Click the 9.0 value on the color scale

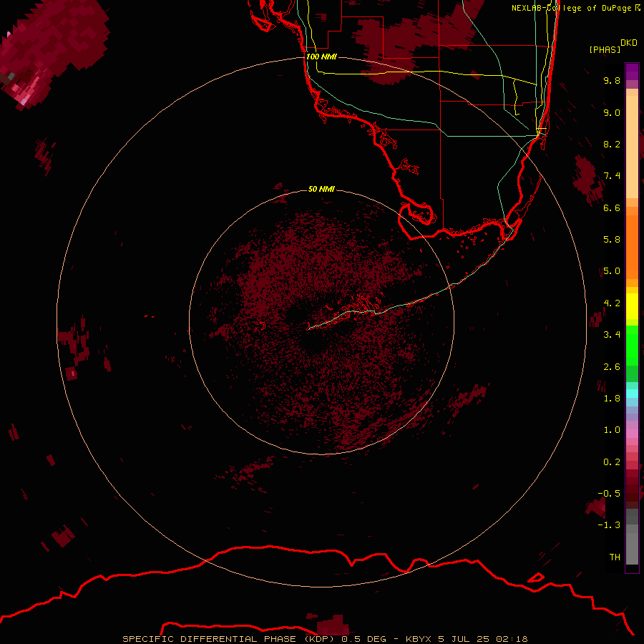[612, 112]
